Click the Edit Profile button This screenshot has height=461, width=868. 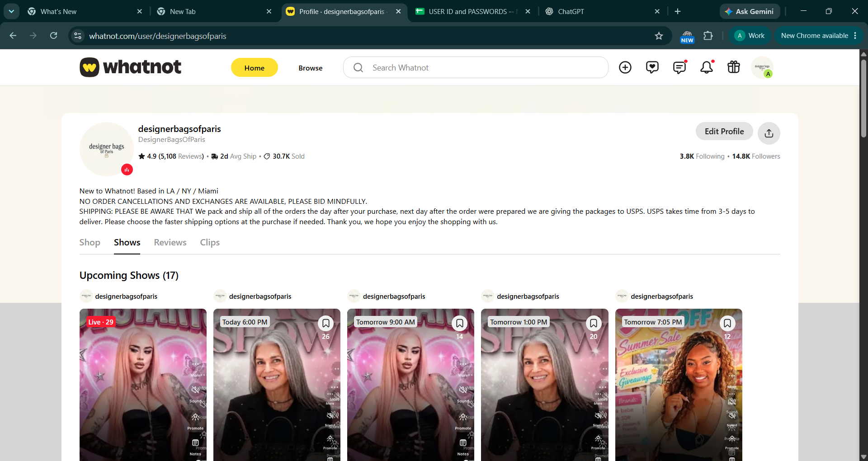[x=724, y=132]
